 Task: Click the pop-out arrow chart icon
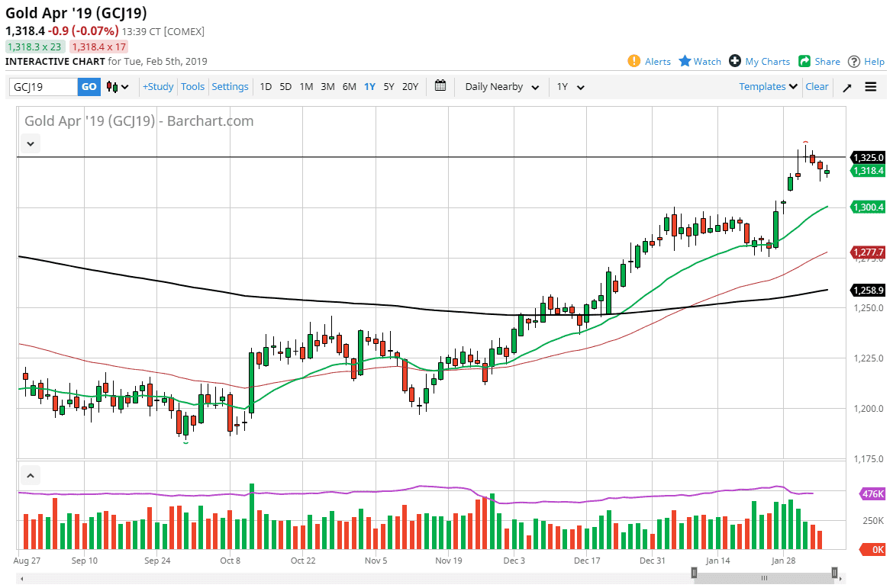click(x=847, y=87)
